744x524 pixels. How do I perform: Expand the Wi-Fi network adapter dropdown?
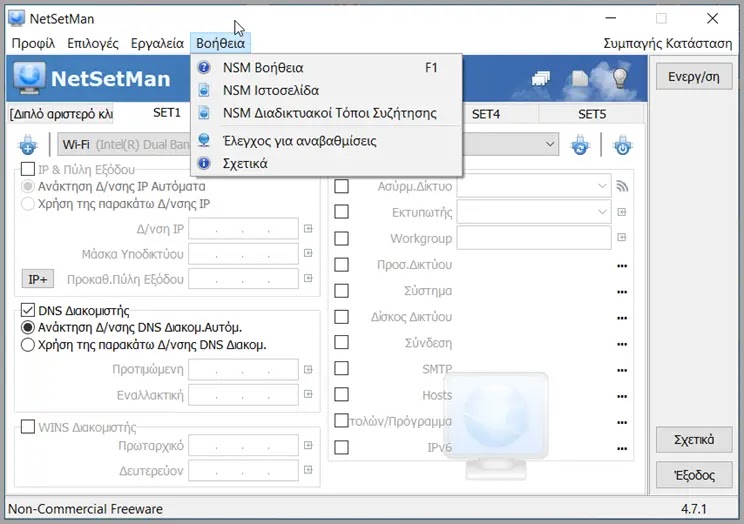[x=550, y=144]
